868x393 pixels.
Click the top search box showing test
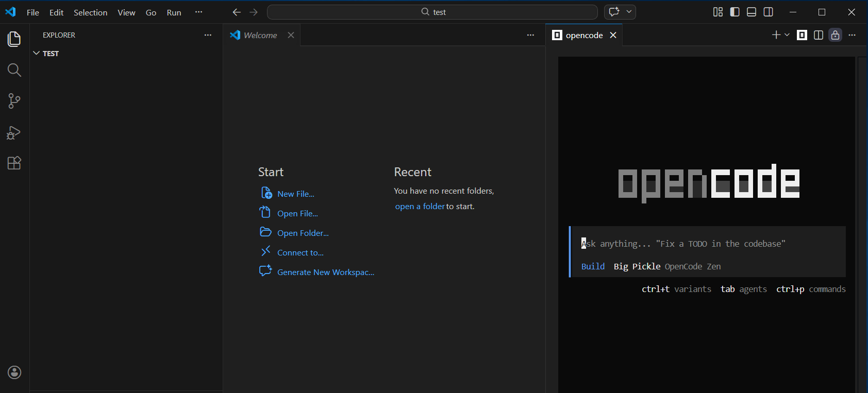point(432,12)
